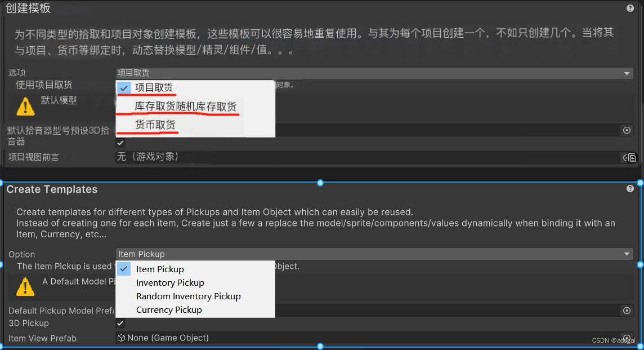The image size is (644, 350).
Task: Choose Random Inventory Pickup option
Action: tap(195, 296)
